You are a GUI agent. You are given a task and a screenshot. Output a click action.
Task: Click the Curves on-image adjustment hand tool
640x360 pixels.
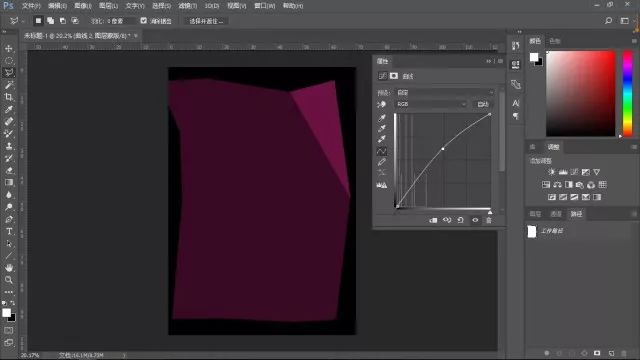[382, 104]
